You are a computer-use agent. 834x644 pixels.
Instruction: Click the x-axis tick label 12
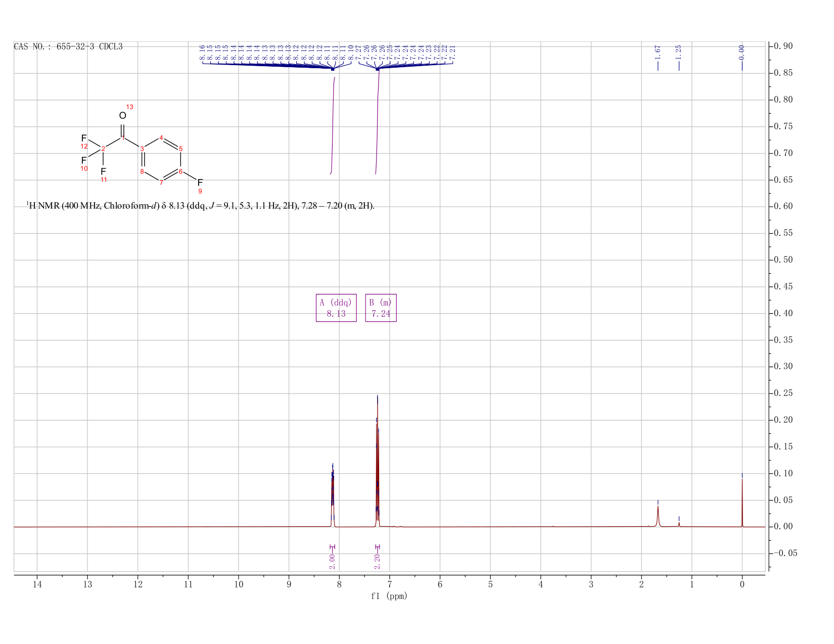click(137, 584)
